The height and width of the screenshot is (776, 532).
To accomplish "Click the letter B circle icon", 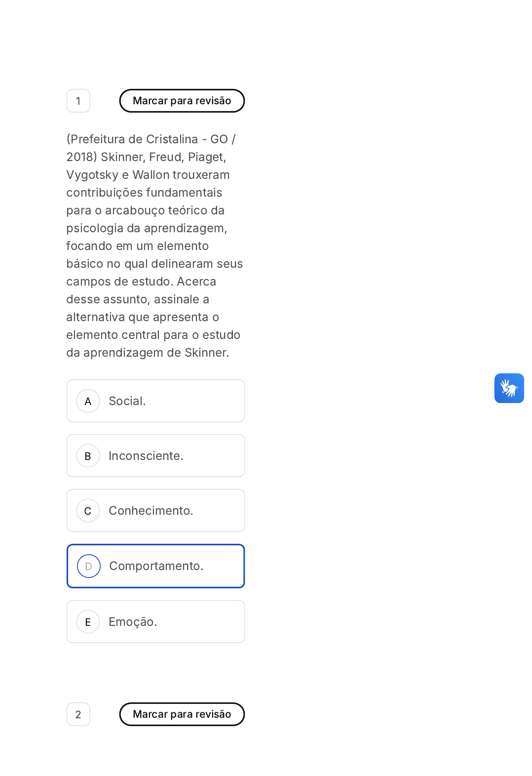I will (x=88, y=456).
